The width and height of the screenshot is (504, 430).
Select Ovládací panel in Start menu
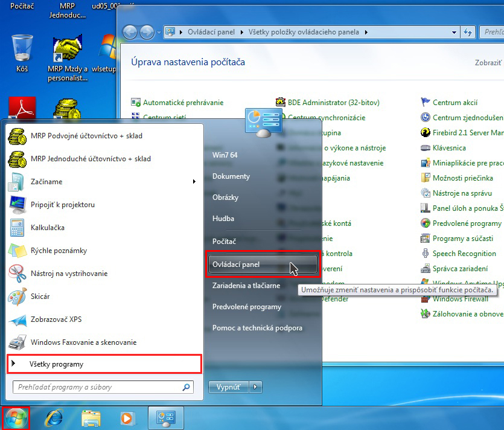click(263, 265)
